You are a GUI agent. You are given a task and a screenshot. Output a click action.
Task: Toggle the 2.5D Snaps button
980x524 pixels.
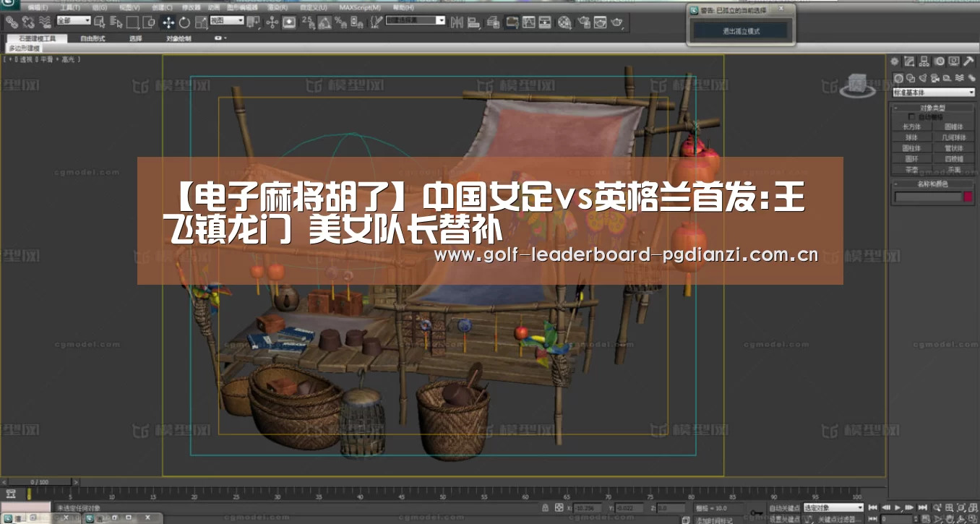tap(307, 22)
